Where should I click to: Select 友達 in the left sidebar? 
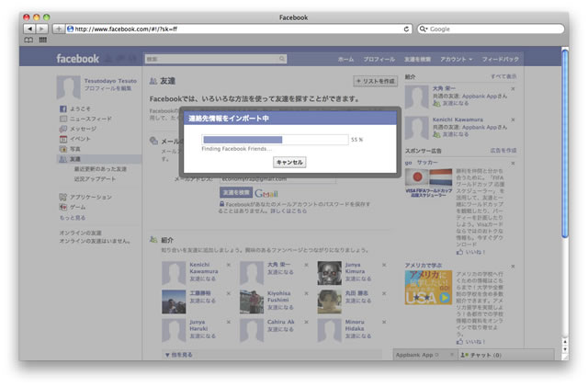point(99,159)
